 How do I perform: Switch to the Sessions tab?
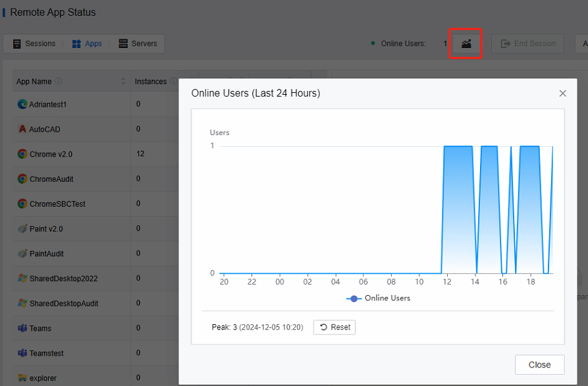tap(34, 43)
